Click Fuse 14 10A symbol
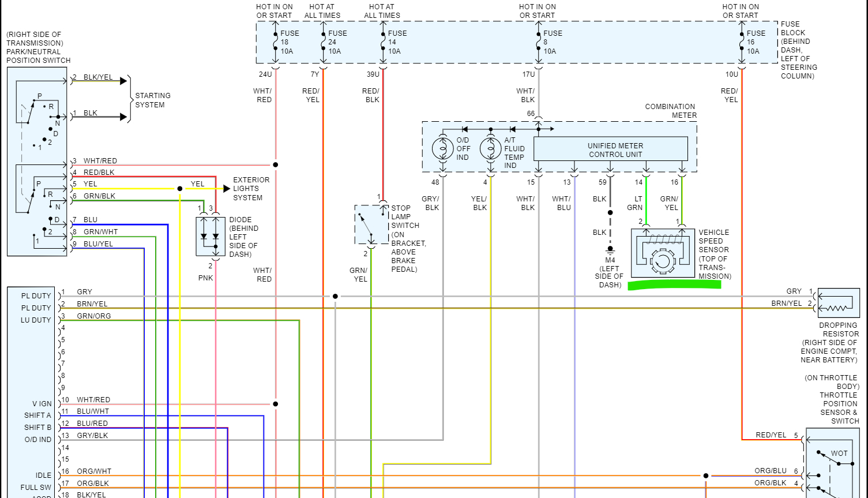 392,42
